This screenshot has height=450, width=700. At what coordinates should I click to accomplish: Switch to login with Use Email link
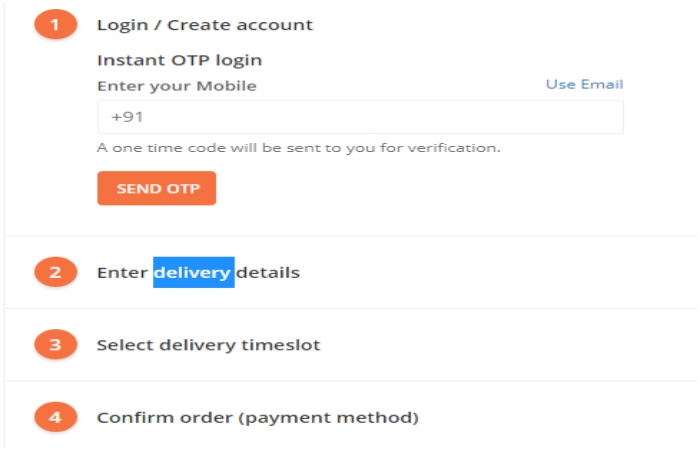click(x=584, y=84)
